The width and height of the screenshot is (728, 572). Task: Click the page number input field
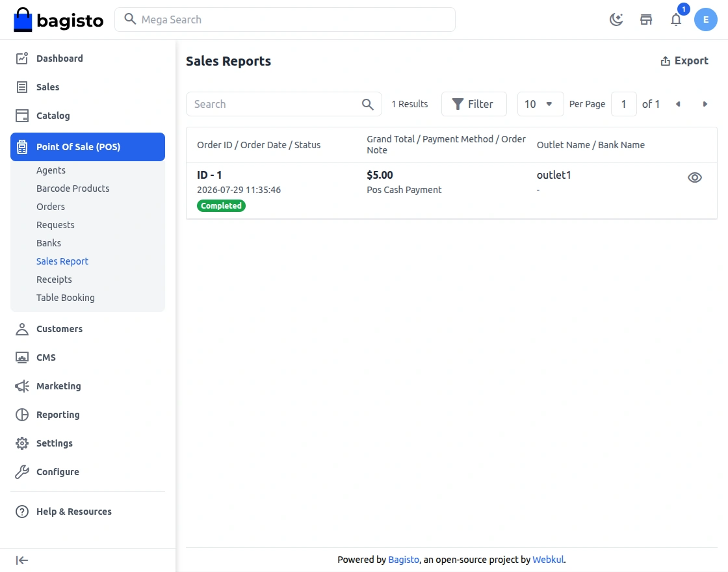click(x=623, y=104)
